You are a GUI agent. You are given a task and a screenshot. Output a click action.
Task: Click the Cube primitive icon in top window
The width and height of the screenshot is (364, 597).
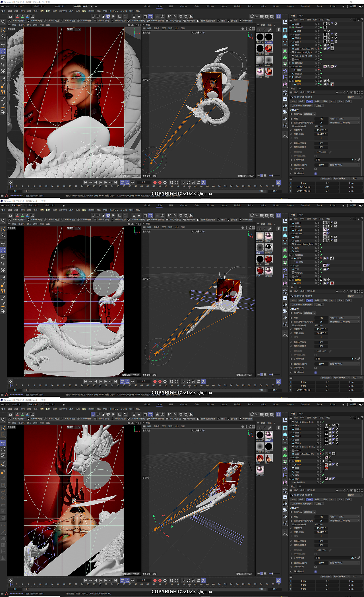[285, 36]
